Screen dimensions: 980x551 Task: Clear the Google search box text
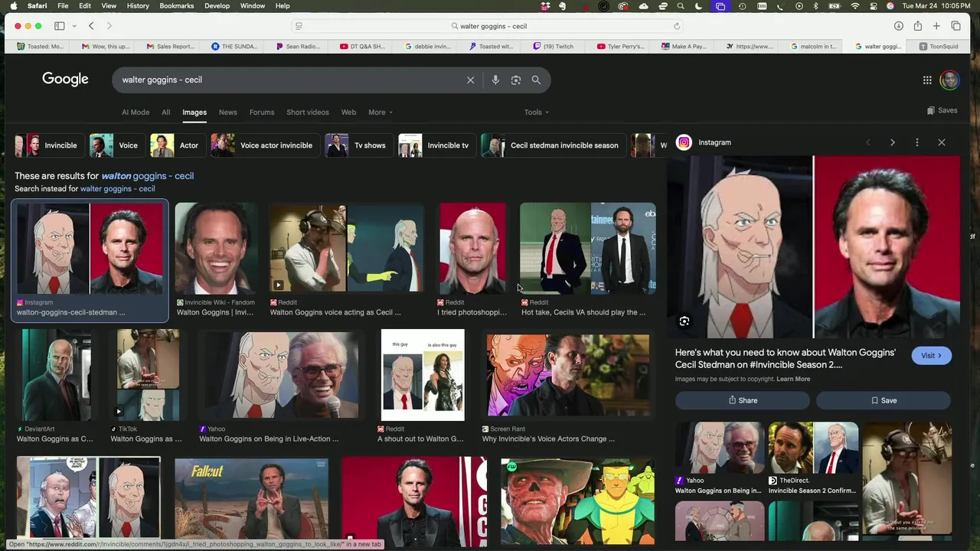pyautogui.click(x=470, y=80)
